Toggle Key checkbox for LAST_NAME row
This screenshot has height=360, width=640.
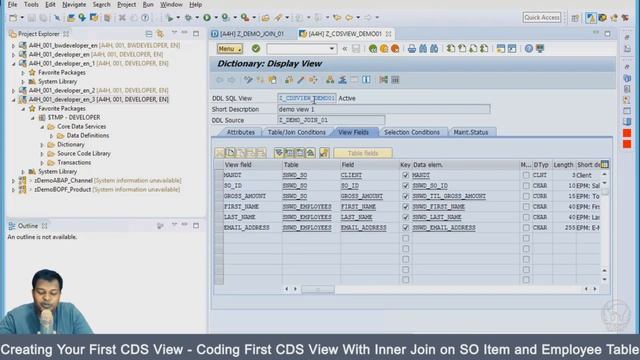405,217
